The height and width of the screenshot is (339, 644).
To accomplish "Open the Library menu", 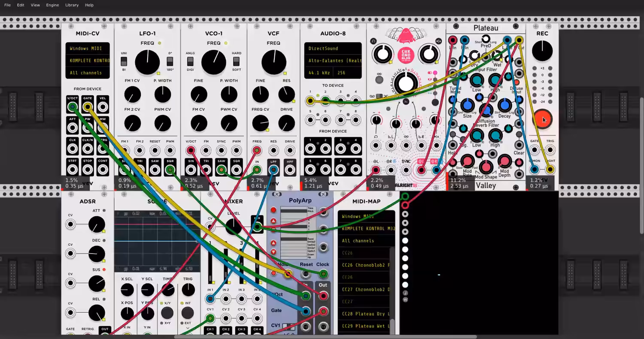I will [72, 5].
